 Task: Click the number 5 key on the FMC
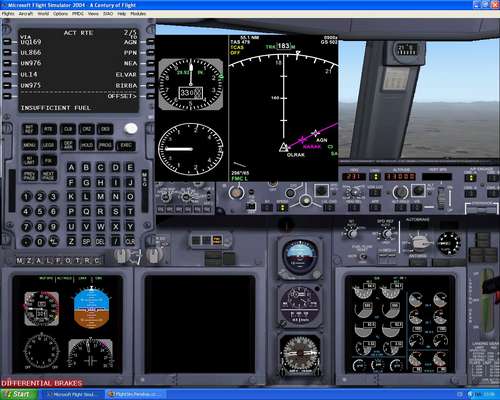[40, 211]
